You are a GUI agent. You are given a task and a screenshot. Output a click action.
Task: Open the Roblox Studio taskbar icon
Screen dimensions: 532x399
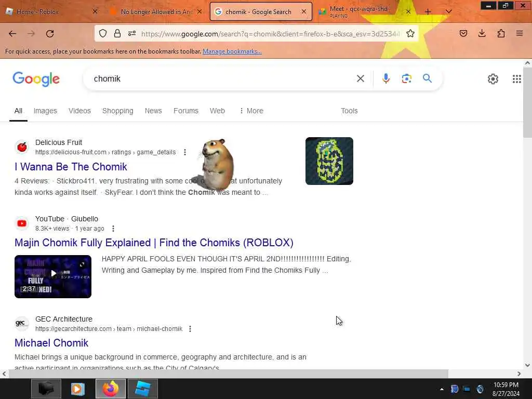(x=142, y=389)
